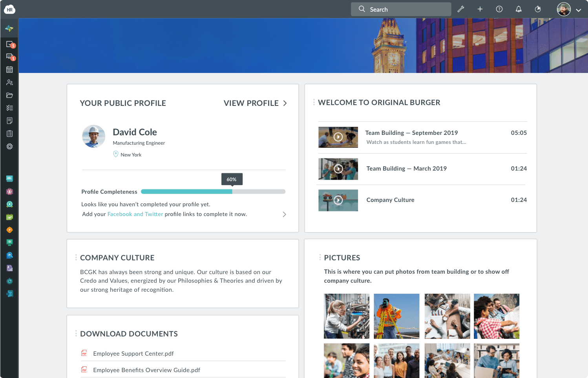Open the feeds chat icon showing 1 alert
This screenshot has width=588, height=378.
pyautogui.click(x=9, y=56)
